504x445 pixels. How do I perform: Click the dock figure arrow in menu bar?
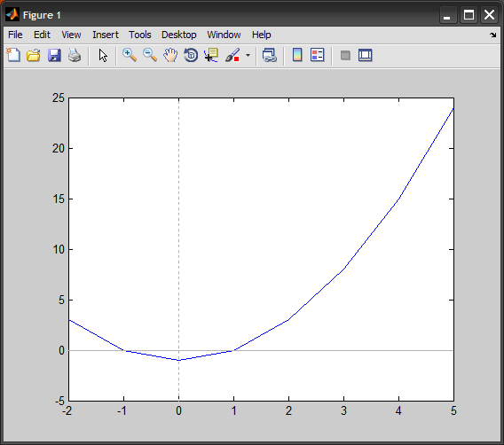493,35
